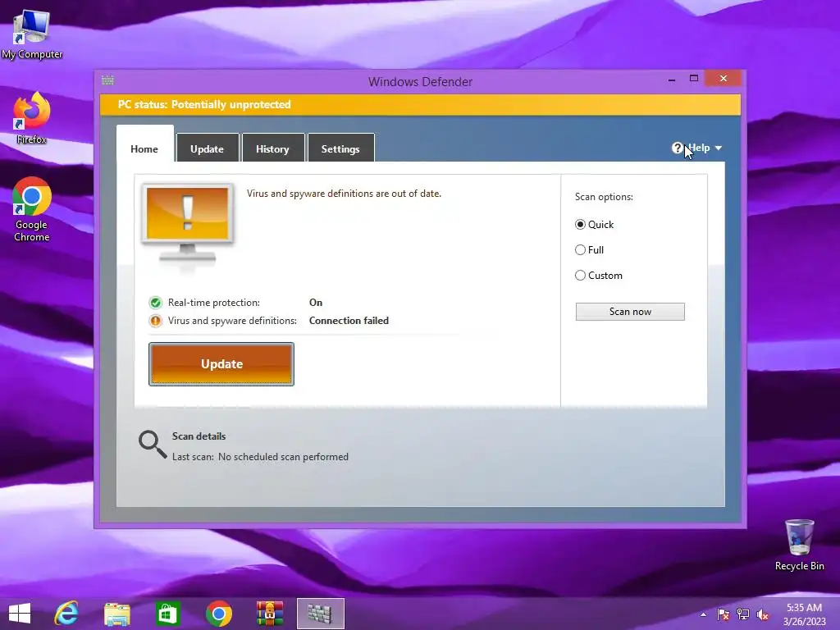Screen dimensions: 840x630
Task: Click the orange definitions warning icon
Action: pyautogui.click(x=155, y=321)
